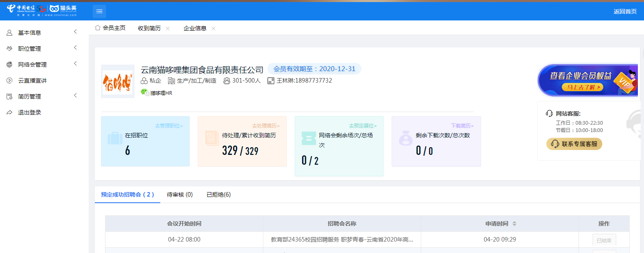Click the 在招职位 count 6
This screenshot has height=253, width=644.
128,150
